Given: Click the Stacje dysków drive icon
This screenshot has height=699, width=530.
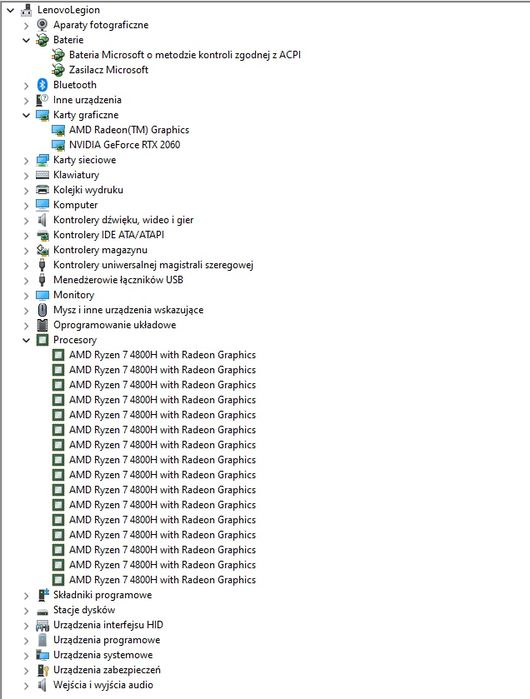Looking at the screenshot, I should click(42, 611).
